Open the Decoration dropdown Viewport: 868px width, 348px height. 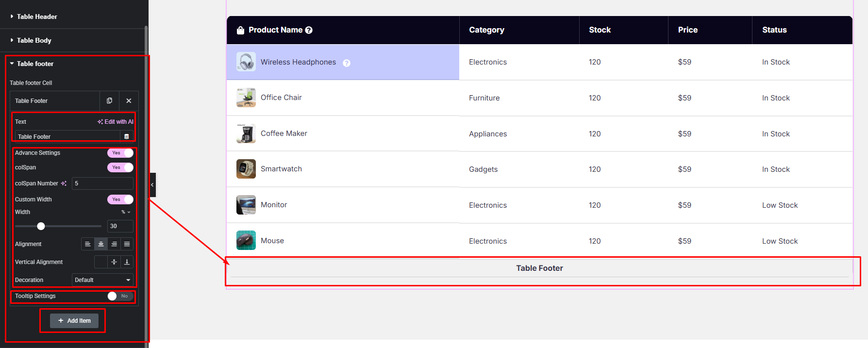pyautogui.click(x=102, y=280)
